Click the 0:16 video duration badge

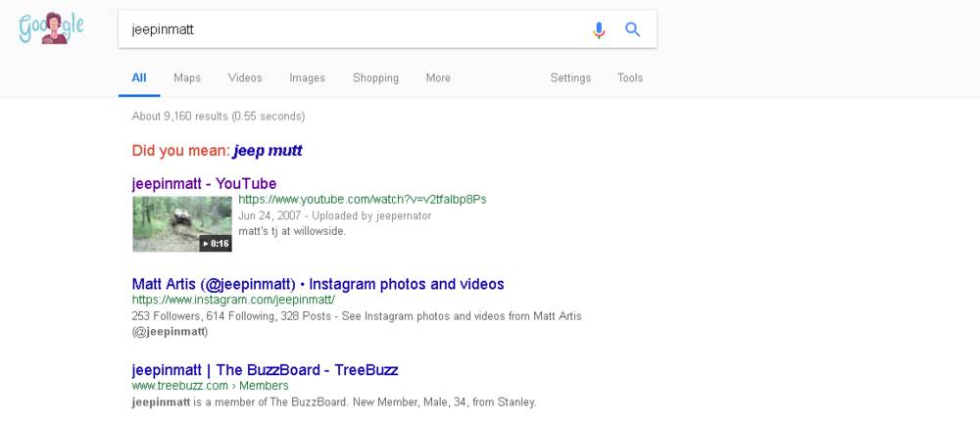(216, 244)
